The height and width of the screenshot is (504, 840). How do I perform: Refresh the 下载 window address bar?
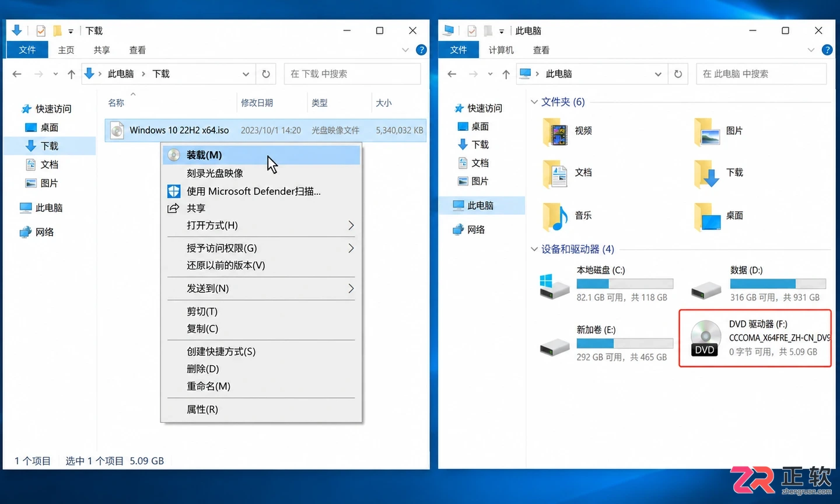pos(266,74)
